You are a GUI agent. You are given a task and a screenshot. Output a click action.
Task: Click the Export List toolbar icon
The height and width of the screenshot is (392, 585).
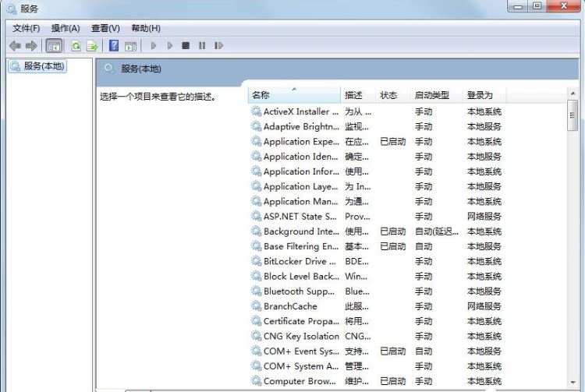(92, 46)
